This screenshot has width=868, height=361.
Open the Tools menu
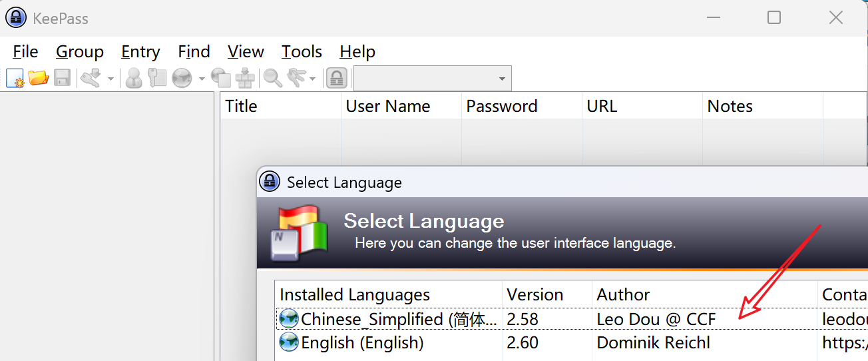click(x=302, y=51)
